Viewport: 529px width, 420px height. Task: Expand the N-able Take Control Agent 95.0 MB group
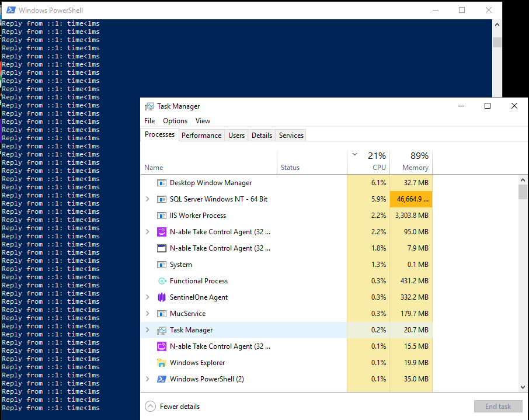148,232
